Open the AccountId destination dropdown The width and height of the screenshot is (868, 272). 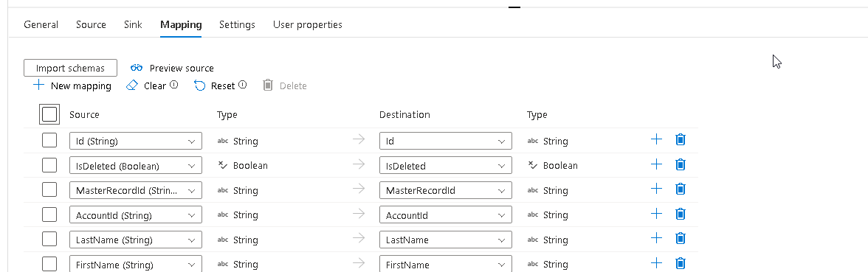click(446, 215)
